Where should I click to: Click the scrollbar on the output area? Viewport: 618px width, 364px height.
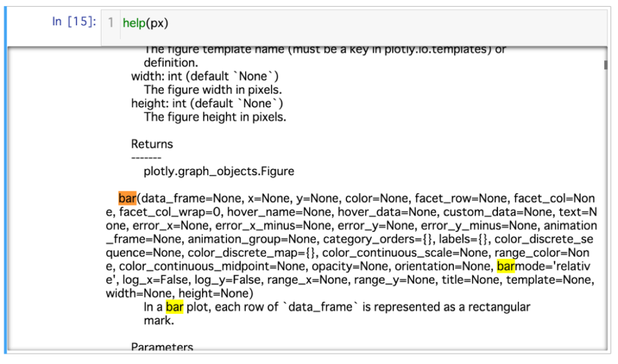(x=605, y=63)
